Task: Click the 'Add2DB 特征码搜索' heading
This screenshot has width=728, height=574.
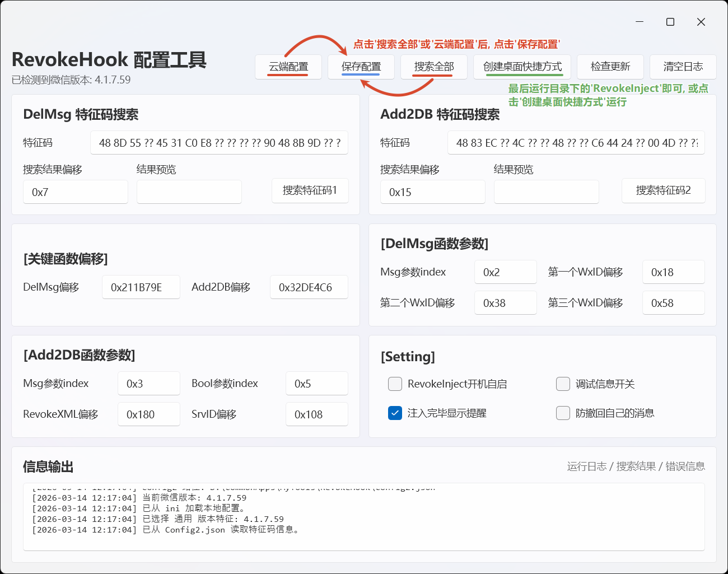Action: [x=440, y=114]
